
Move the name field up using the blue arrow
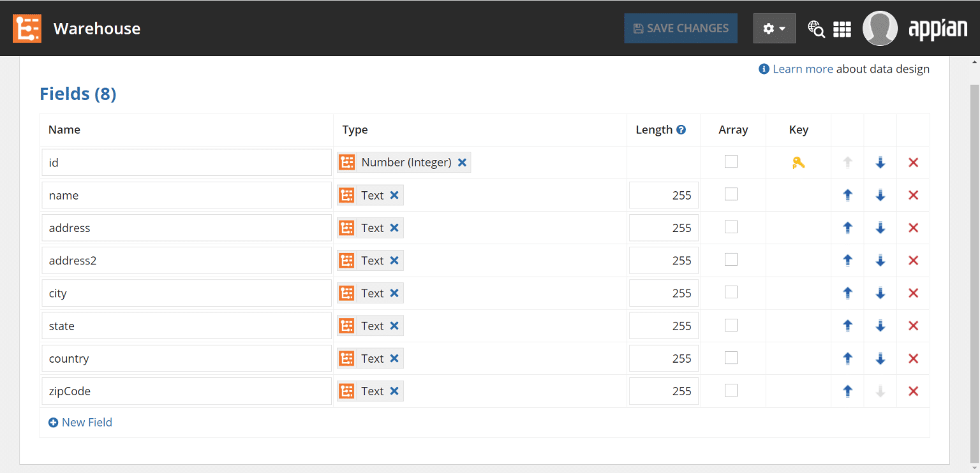[x=847, y=195]
